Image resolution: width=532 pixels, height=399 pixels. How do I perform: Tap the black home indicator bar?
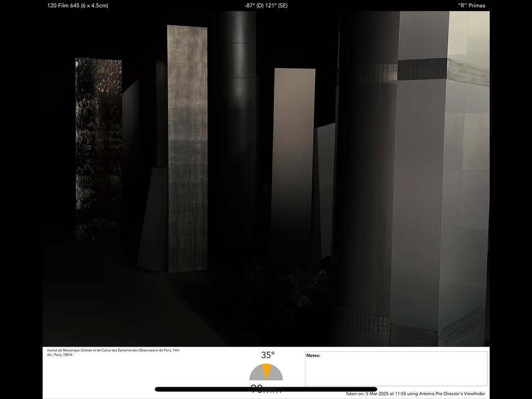click(266, 389)
